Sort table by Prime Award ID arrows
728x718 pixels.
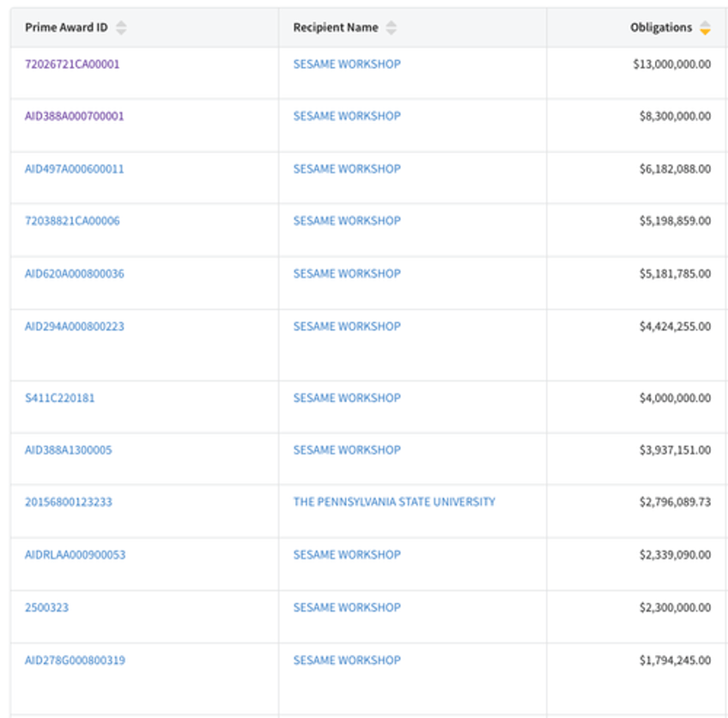[121, 28]
